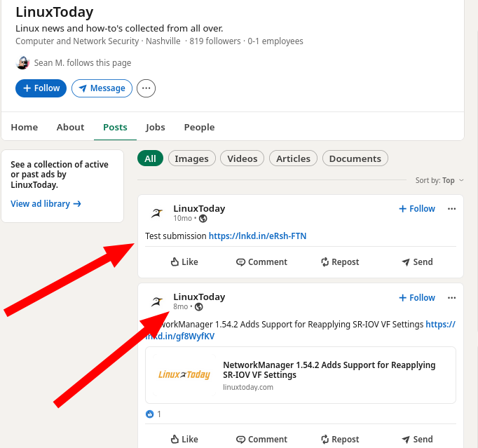Filter posts by Images
Screen dimensions: 478x448
pos(192,158)
